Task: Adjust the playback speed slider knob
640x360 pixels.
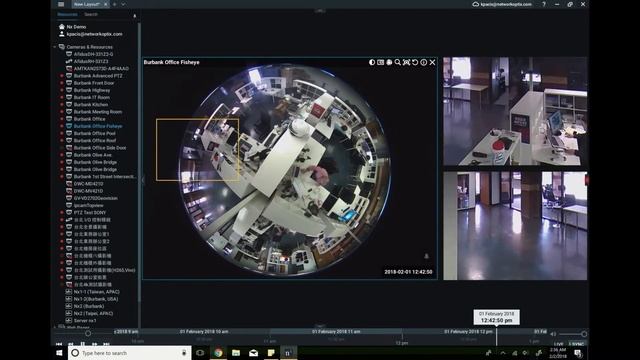Action: (88, 333)
